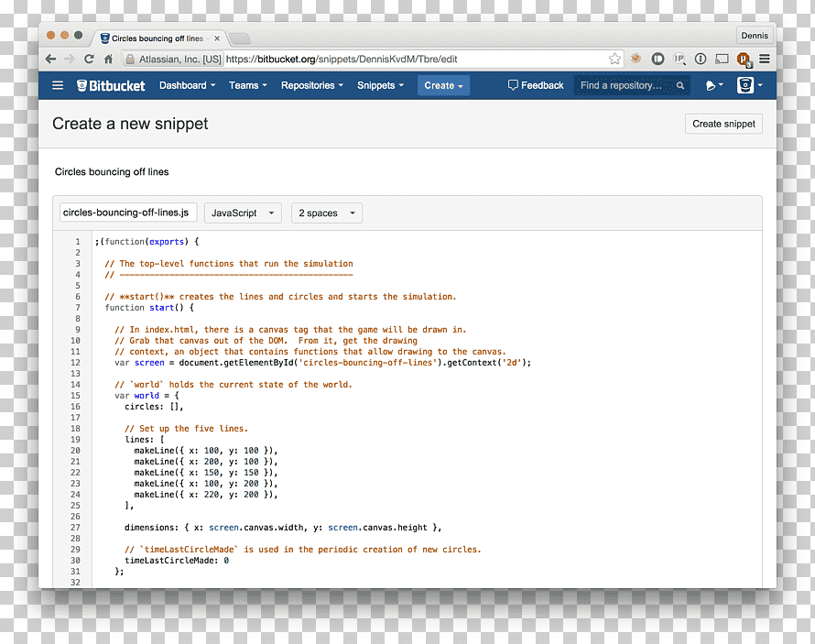Open the Repositories menu
This screenshot has width=815, height=644.
click(312, 85)
